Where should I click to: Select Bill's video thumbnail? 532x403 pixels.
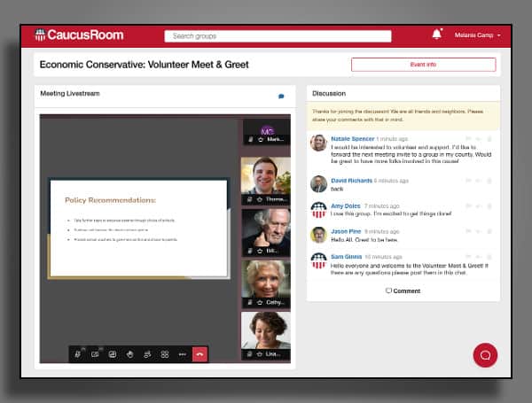[x=266, y=232]
